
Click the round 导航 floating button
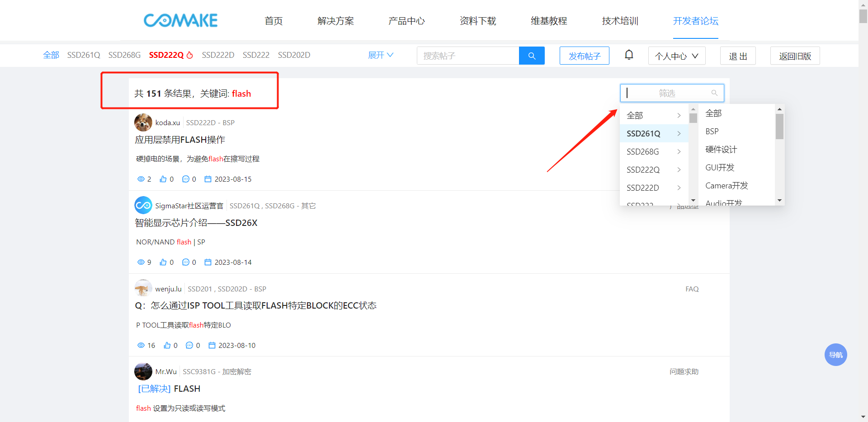pyautogui.click(x=835, y=355)
